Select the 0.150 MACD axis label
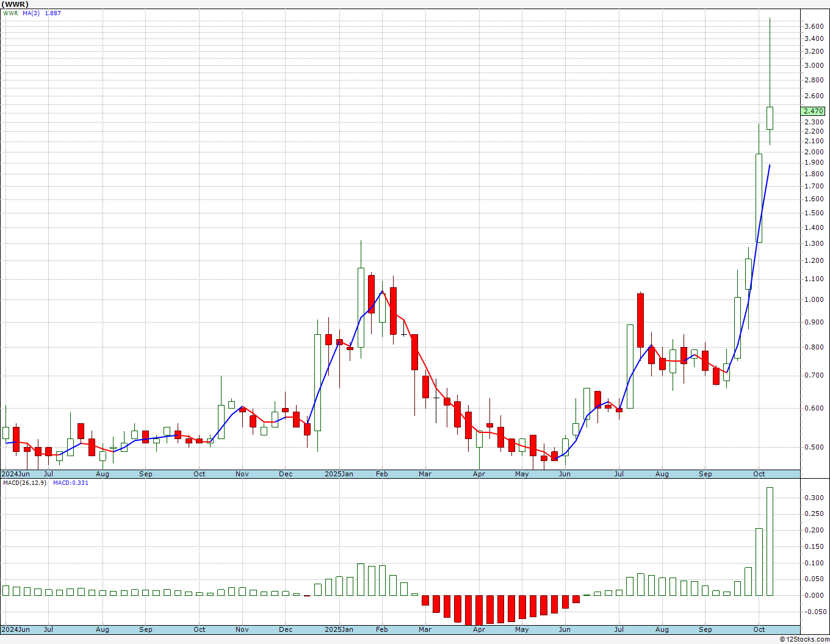Screen dimensions: 830x644 point(814,546)
